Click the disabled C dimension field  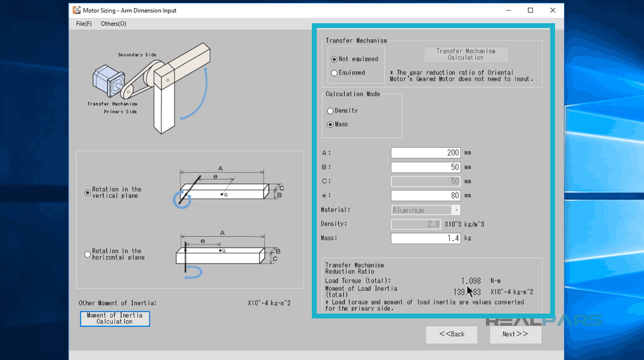click(x=425, y=181)
